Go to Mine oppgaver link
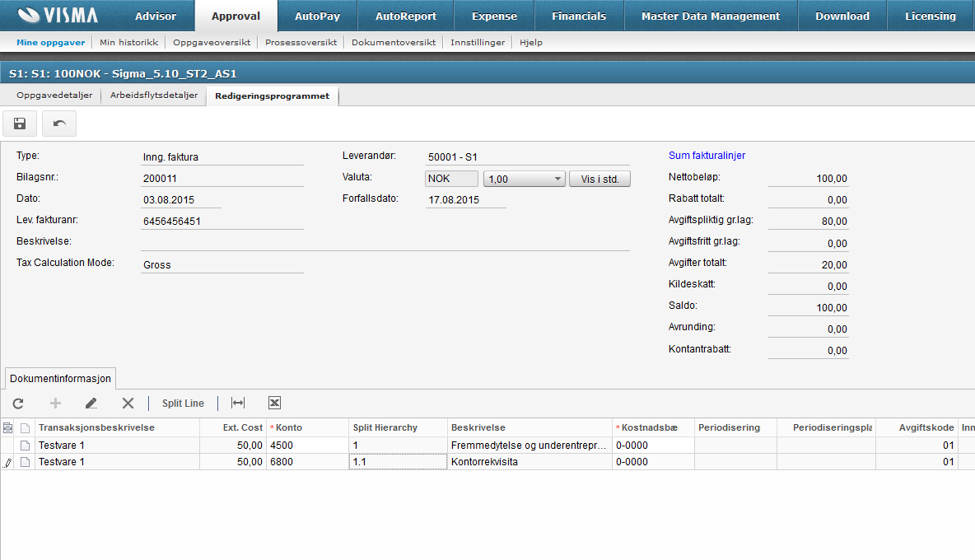The height and width of the screenshot is (560, 975). pyautogui.click(x=50, y=42)
